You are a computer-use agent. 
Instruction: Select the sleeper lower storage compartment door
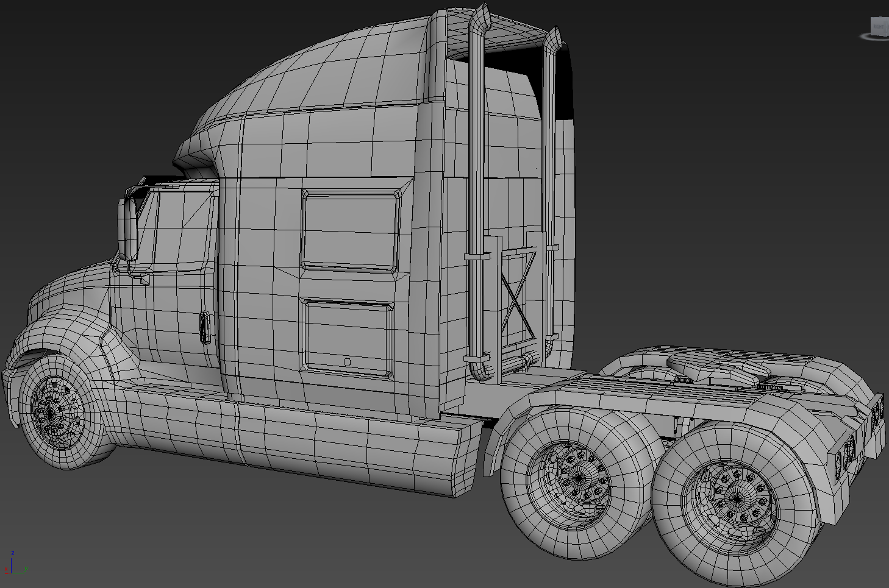pos(348,337)
